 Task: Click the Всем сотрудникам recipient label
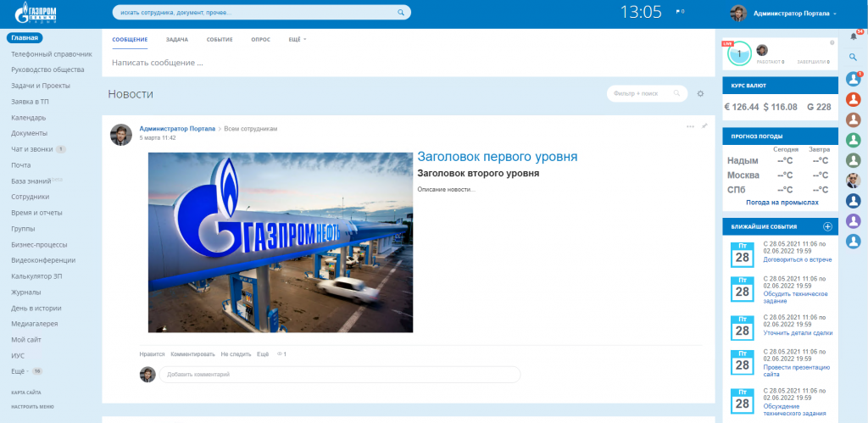[251, 129]
